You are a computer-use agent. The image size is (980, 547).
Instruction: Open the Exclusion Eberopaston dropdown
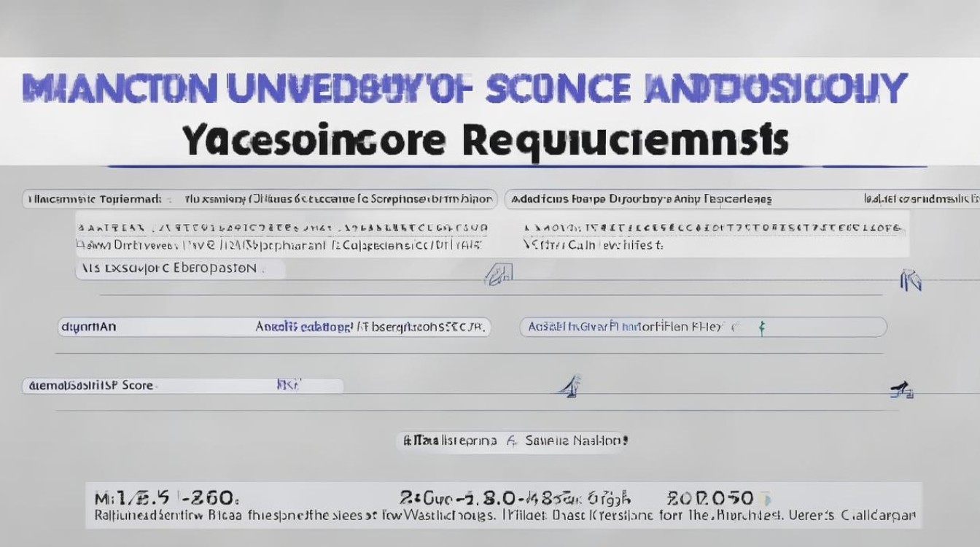click(x=179, y=269)
